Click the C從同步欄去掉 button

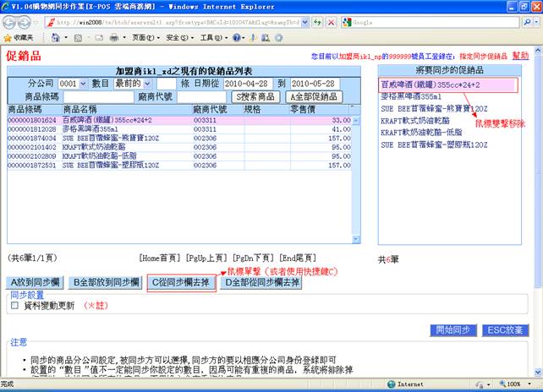(180, 282)
